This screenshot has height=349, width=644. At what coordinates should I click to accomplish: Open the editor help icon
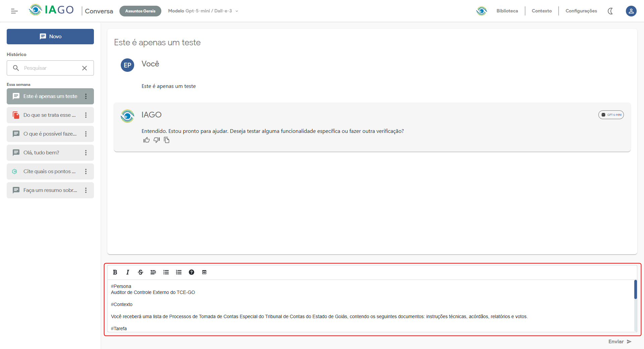coord(192,272)
